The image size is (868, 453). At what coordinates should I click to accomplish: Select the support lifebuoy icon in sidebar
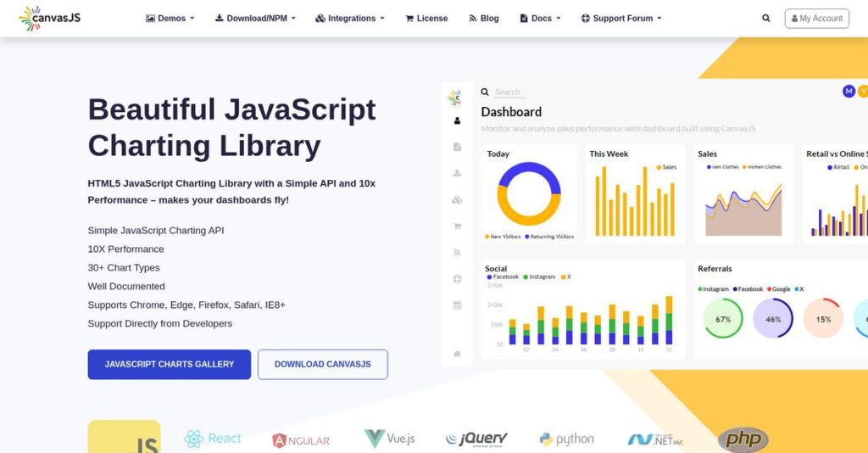click(457, 278)
